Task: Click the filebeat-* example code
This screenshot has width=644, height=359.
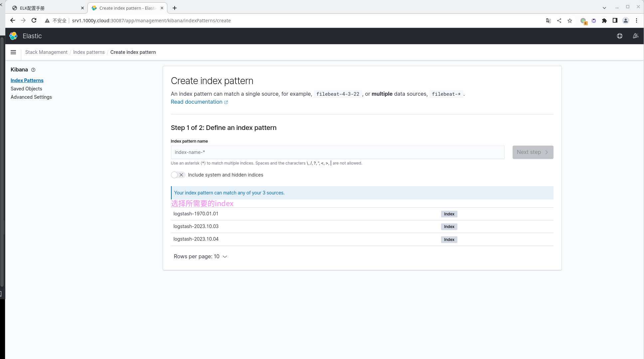Action: pos(446,94)
